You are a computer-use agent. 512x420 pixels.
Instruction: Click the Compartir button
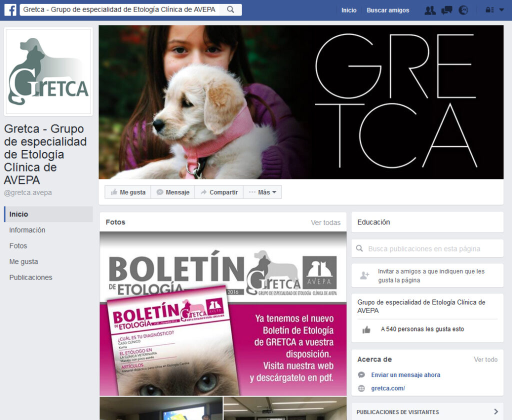[x=219, y=192]
